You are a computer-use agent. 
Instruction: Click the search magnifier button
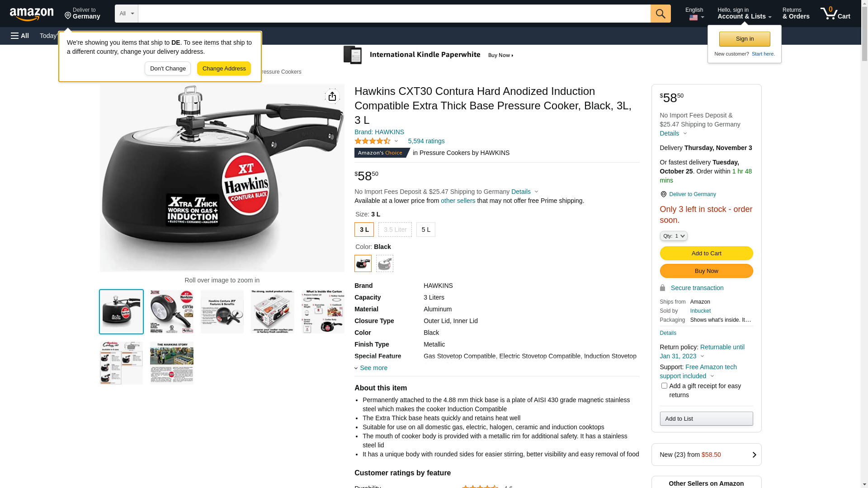pyautogui.click(x=660, y=14)
